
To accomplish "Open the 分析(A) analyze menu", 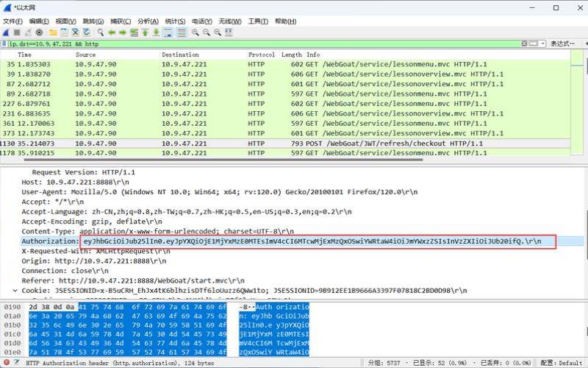I will (148, 21).
